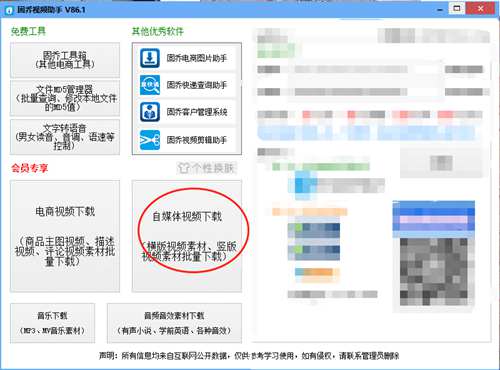This screenshot has height=370, width=500.
Task: Open 文件MD5管理器 tool
Action: click(65, 98)
